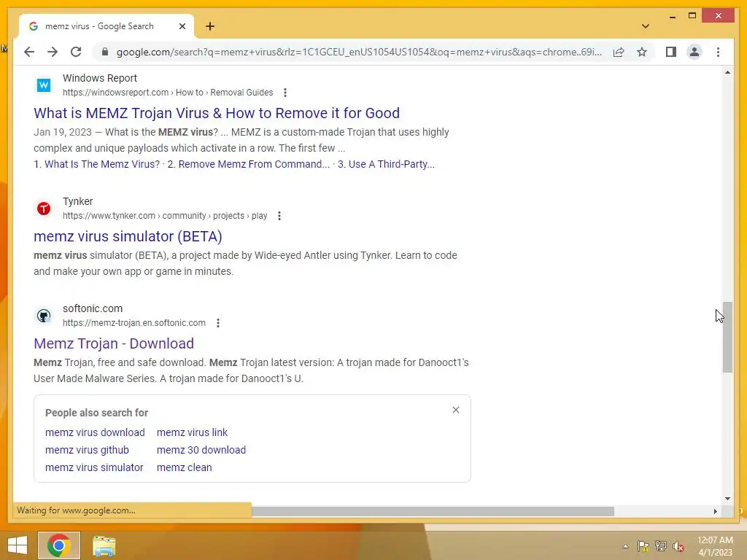Open File Explorer from the taskbar

104,545
